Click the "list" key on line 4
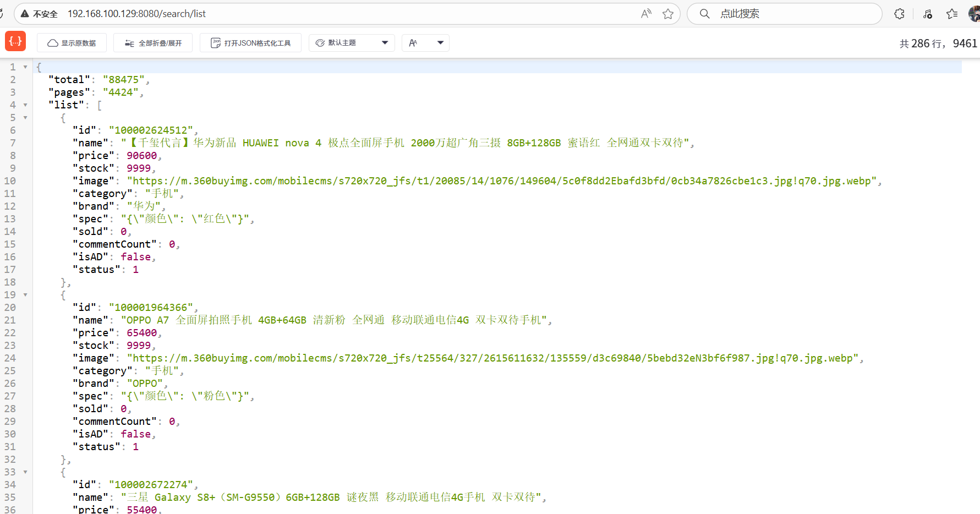The image size is (980, 514). pos(66,105)
